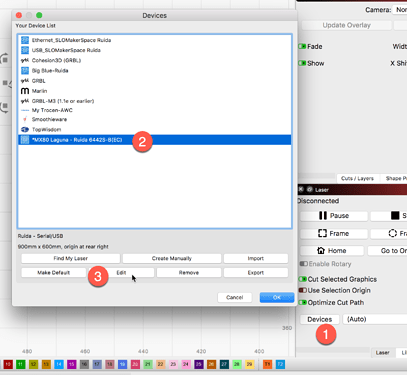This screenshot has height=375, width=407.
Task: Pick dark purple palette swatch 25
Action: (199, 364)
